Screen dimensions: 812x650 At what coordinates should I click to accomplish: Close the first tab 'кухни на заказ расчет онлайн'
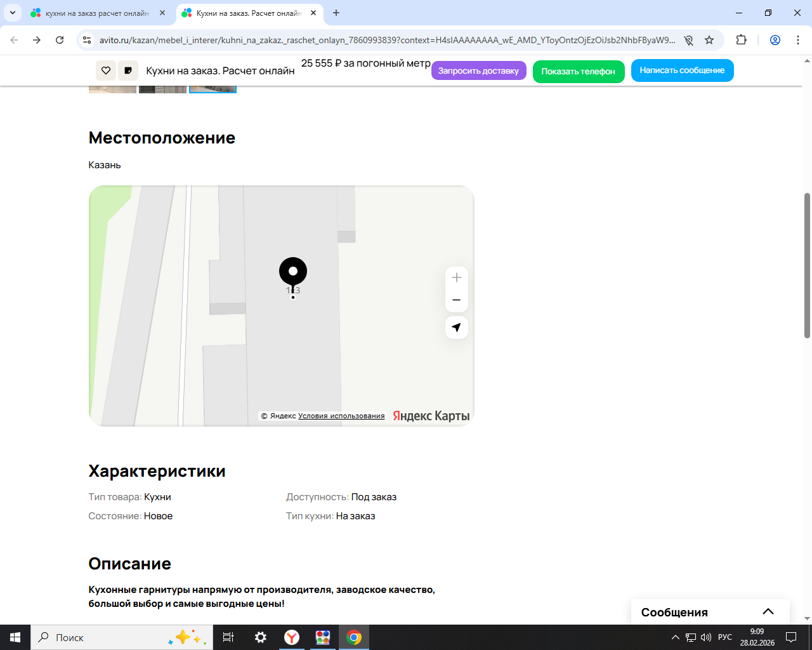tap(162, 13)
